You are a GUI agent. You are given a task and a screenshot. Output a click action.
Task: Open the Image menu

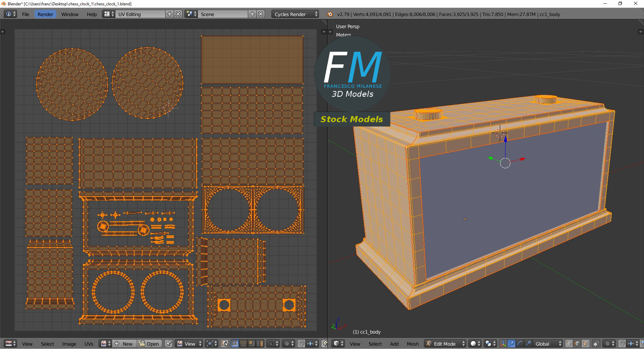69,344
